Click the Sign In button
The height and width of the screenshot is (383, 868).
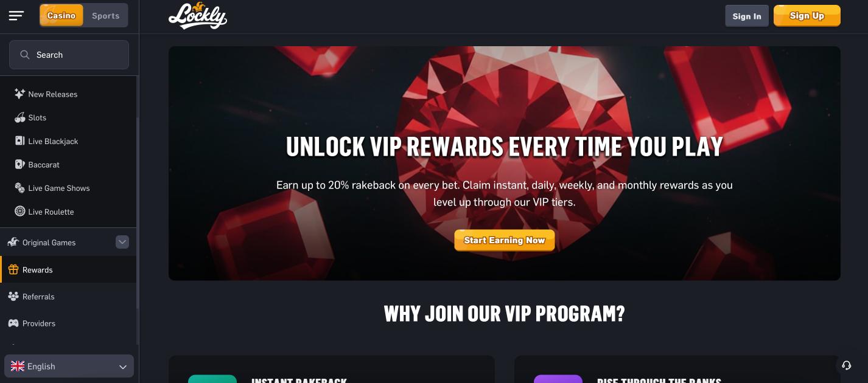[x=747, y=16]
